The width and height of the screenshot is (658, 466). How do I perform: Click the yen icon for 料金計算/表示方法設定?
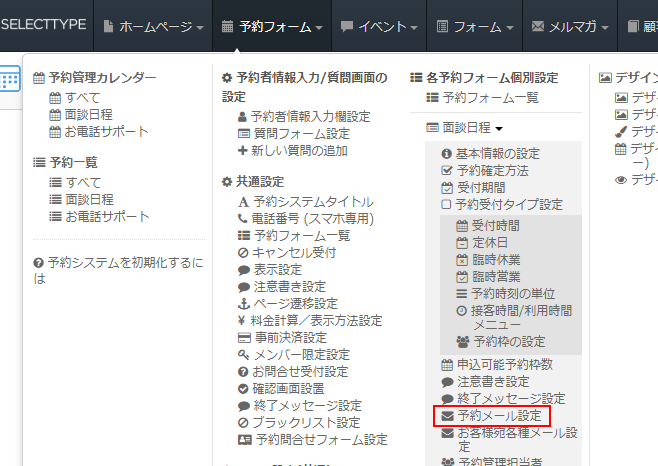(243, 321)
